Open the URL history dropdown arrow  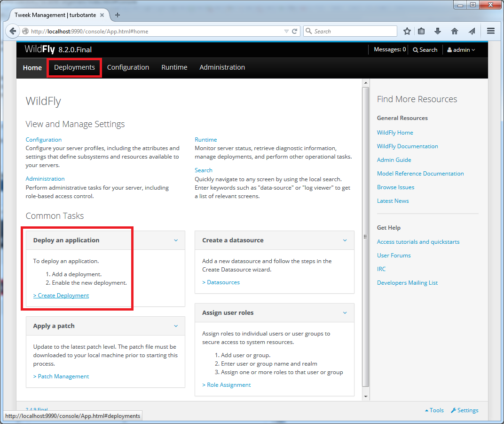pyautogui.click(x=286, y=31)
